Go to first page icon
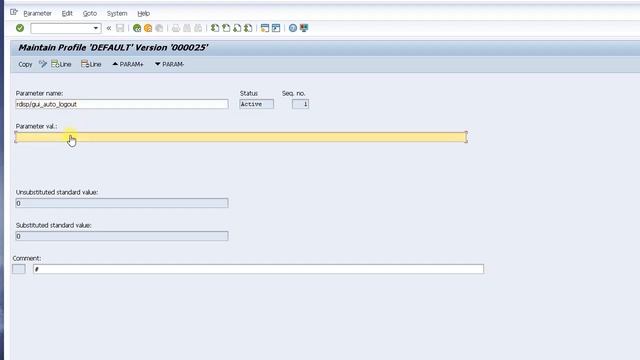This screenshot has width=640, height=360. [215, 28]
